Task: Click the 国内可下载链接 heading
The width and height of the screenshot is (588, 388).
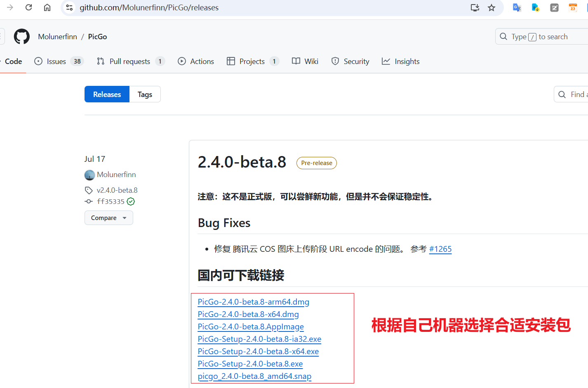Action: [x=241, y=275]
